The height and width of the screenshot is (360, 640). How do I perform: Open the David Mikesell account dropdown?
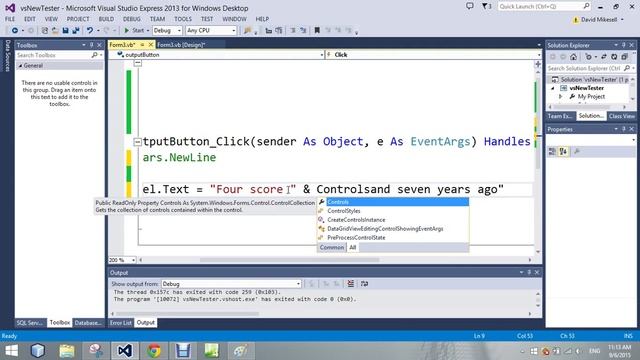[x=599, y=20]
